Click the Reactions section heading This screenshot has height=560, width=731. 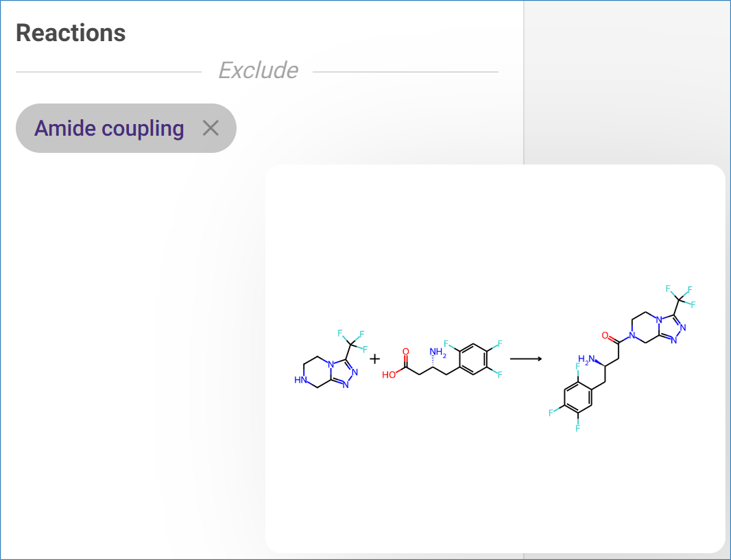71,33
